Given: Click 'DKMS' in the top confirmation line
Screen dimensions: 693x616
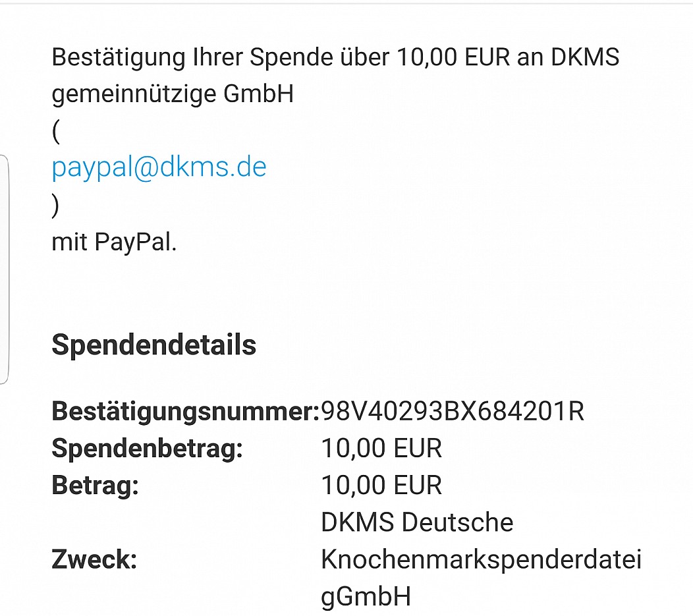Looking at the screenshot, I should (x=585, y=57).
